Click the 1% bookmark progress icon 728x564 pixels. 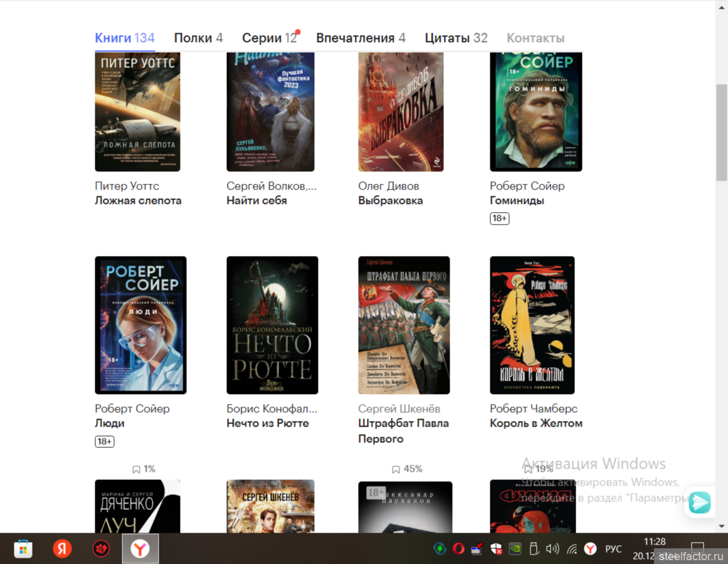(136, 469)
